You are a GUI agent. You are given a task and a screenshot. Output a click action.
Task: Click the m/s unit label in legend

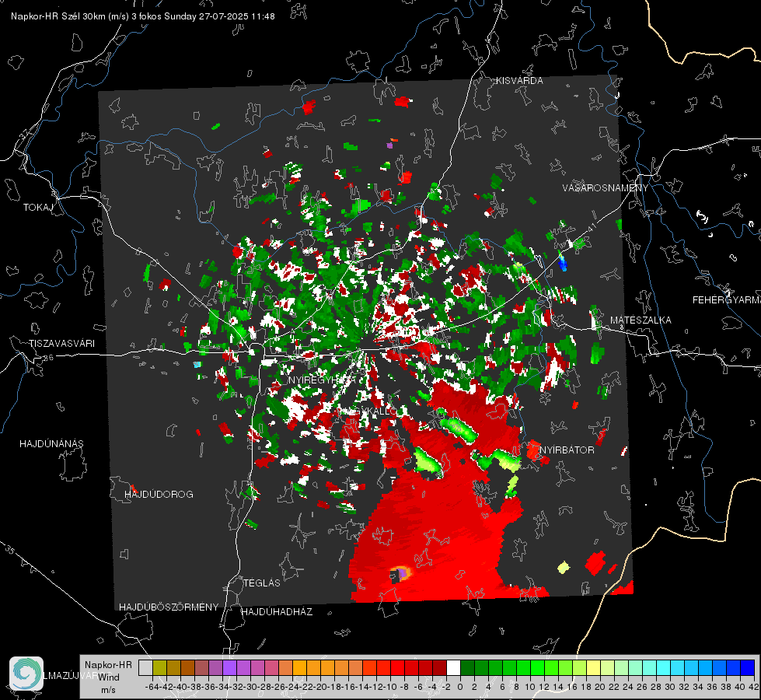point(108,690)
